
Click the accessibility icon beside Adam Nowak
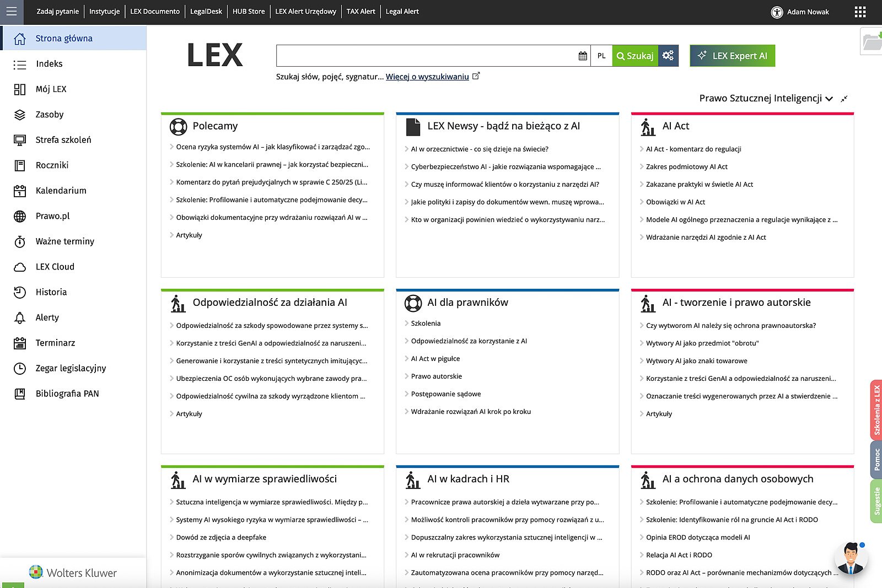click(x=777, y=12)
